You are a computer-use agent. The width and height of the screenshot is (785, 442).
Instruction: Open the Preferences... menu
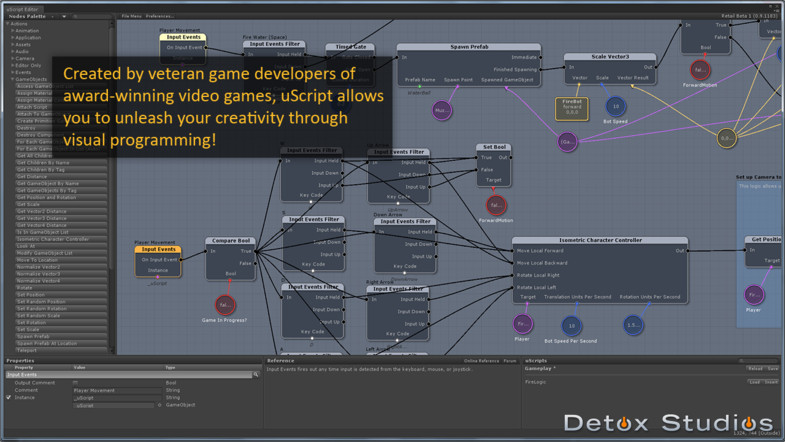(x=160, y=16)
